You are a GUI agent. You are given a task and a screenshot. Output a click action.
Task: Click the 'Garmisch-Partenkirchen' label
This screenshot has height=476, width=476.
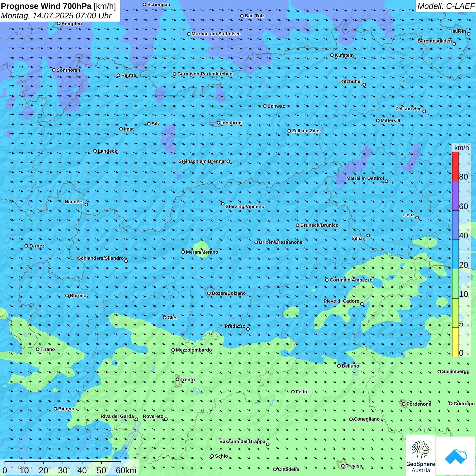(205, 74)
